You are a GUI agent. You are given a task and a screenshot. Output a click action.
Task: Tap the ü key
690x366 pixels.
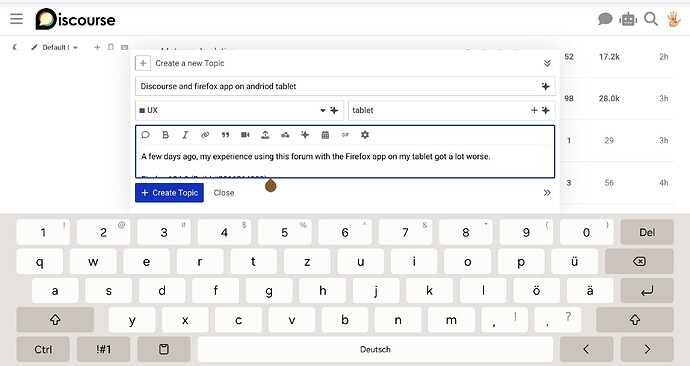(574, 261)
